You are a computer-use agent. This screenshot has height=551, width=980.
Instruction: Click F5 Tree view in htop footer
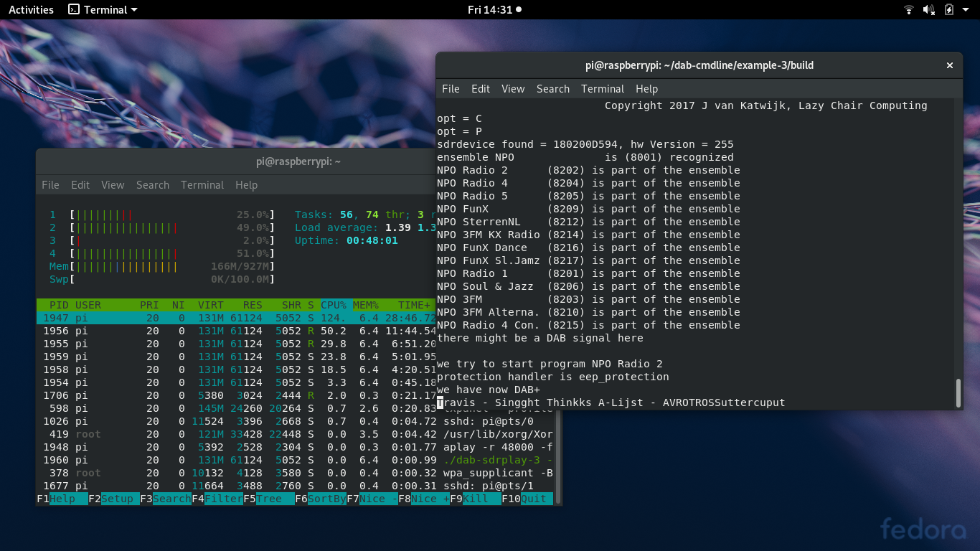[x=268, y=499]
